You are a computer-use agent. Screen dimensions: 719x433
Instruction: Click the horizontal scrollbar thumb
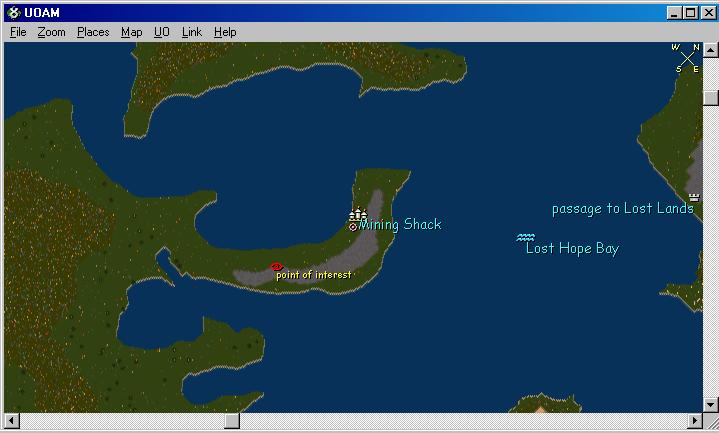tap(231, 422)
